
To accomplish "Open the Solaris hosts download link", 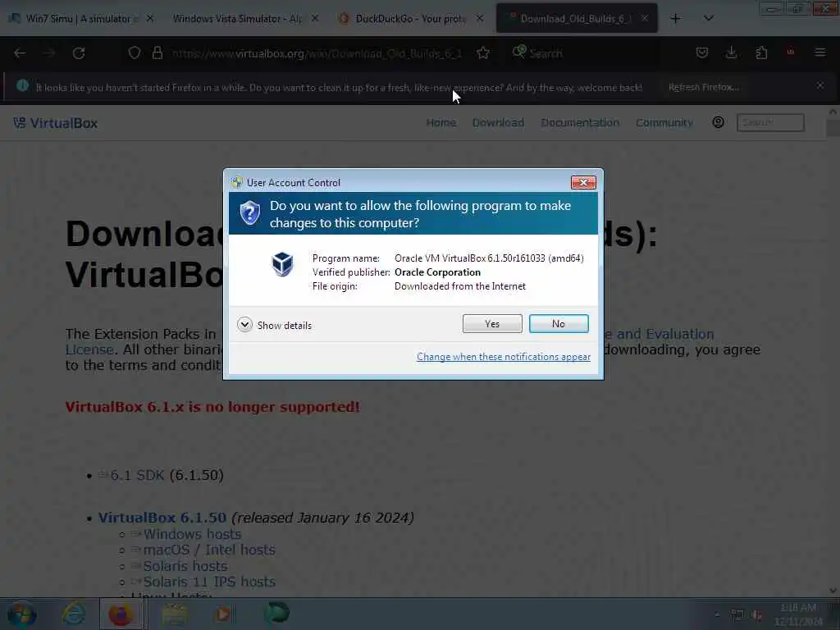I will [185, 566].
